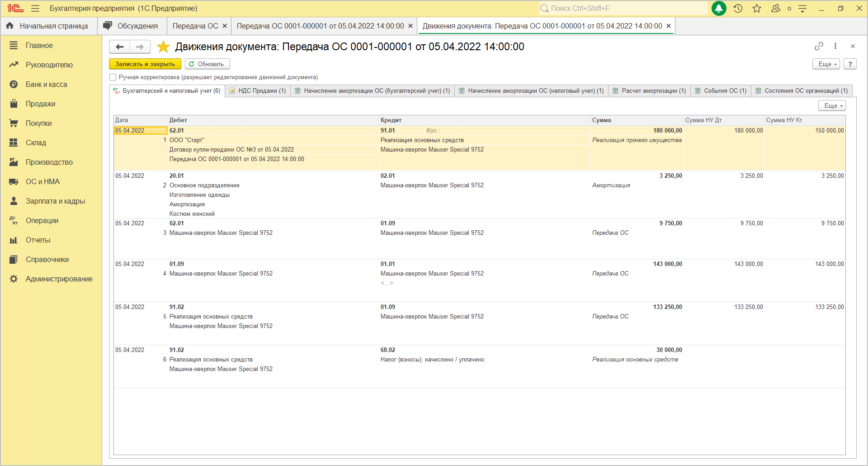Switch to Бухгалтерский и налоговый учет (6) tab
The image size is (868, 466).
(x=167, y=90)
